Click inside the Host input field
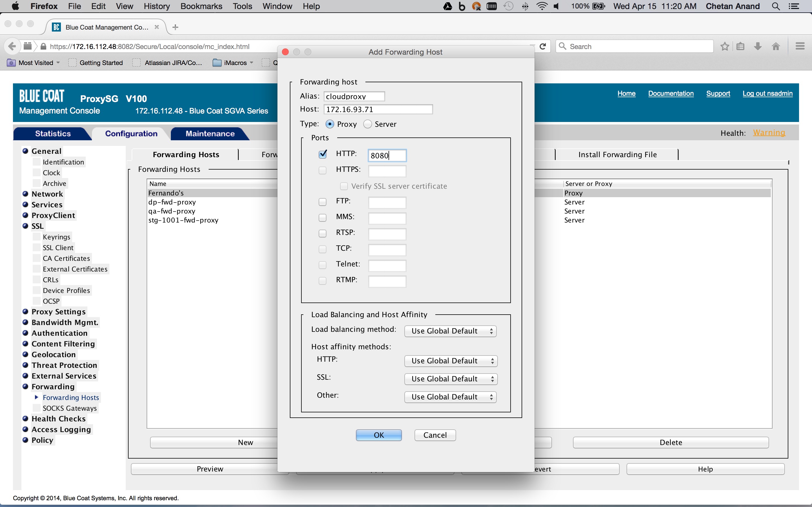Viewport: 812px width, 507px height. coord(378,109)
